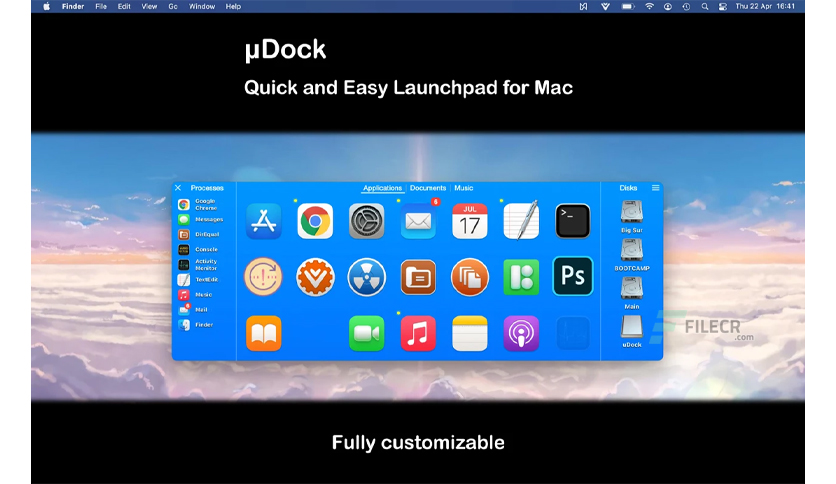The width and height of the screenshot is (836, 484).
Task: Switch to the Music tab
Action: pos(463,188)
